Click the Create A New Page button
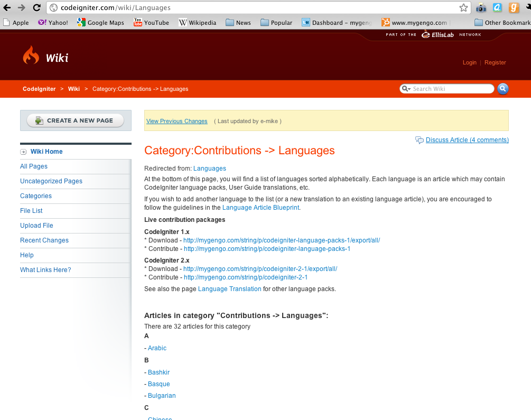This screenshot has height=420, width=531. pos(75,120)
